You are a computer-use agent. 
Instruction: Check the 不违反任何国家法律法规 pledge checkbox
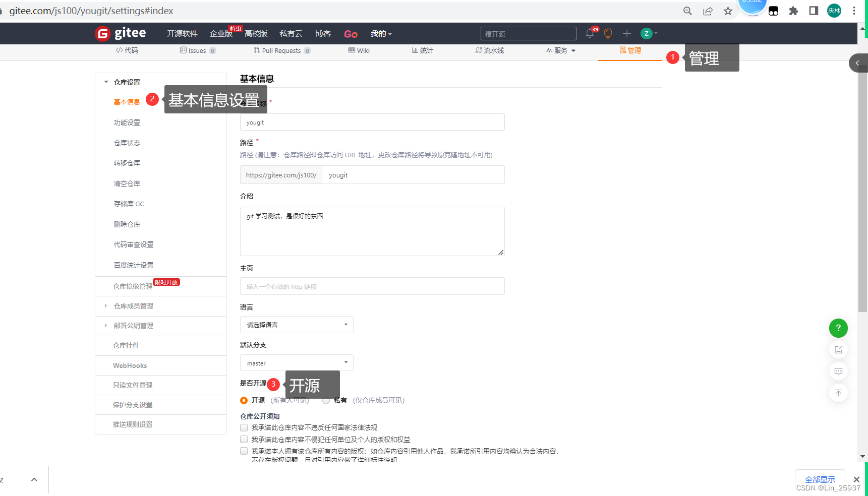pos(244,427)
